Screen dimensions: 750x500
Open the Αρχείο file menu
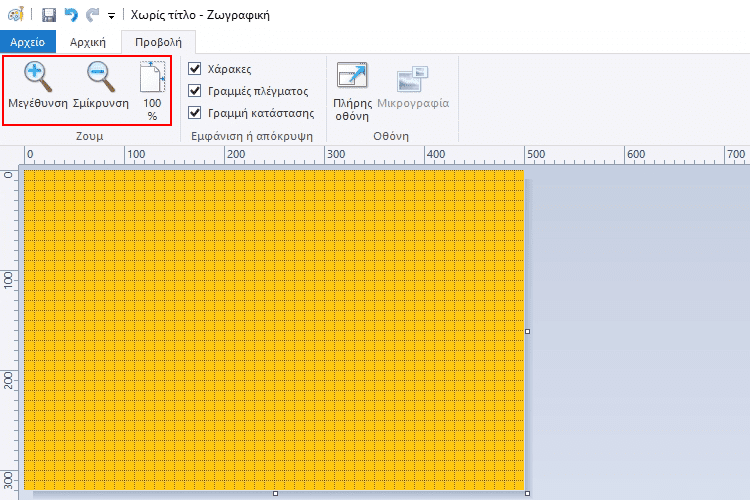tap(28, 42)
